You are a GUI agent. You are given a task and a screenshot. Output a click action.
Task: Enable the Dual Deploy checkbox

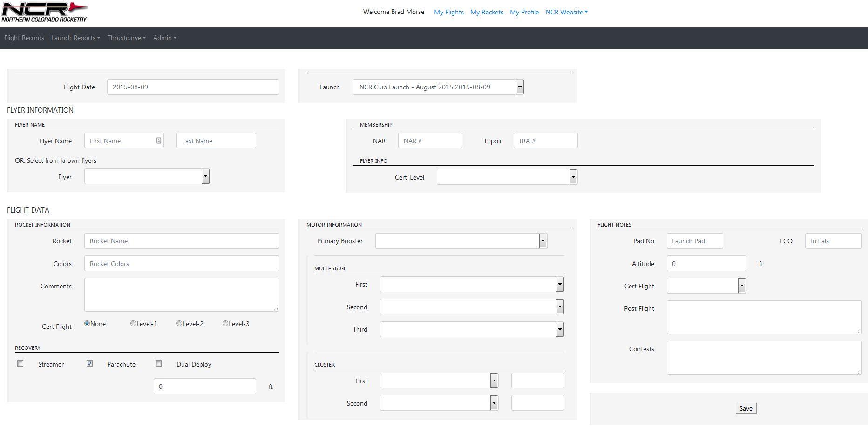[x=158, y=364]
